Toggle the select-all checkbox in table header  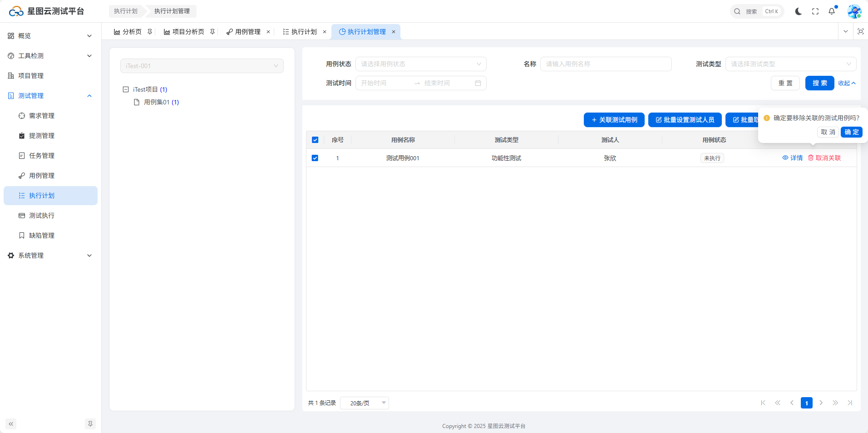coord(315,140)
